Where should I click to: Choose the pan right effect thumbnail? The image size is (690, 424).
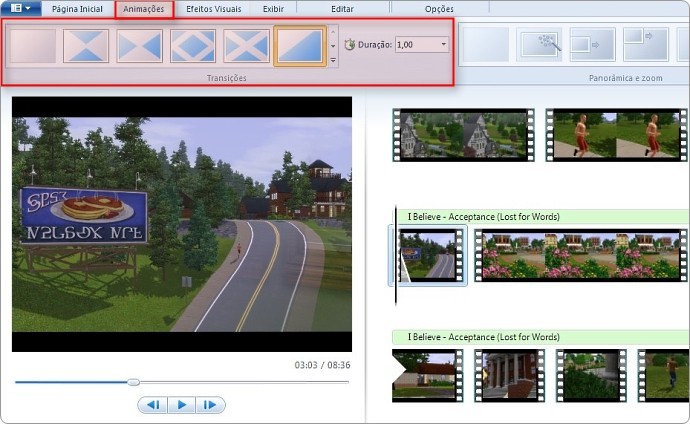(x=593, y=45)
